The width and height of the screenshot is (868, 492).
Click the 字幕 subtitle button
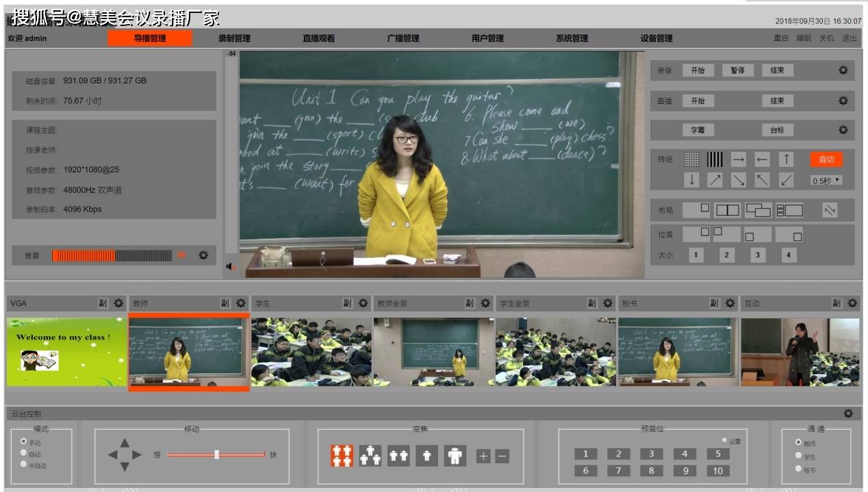[698, 130]
